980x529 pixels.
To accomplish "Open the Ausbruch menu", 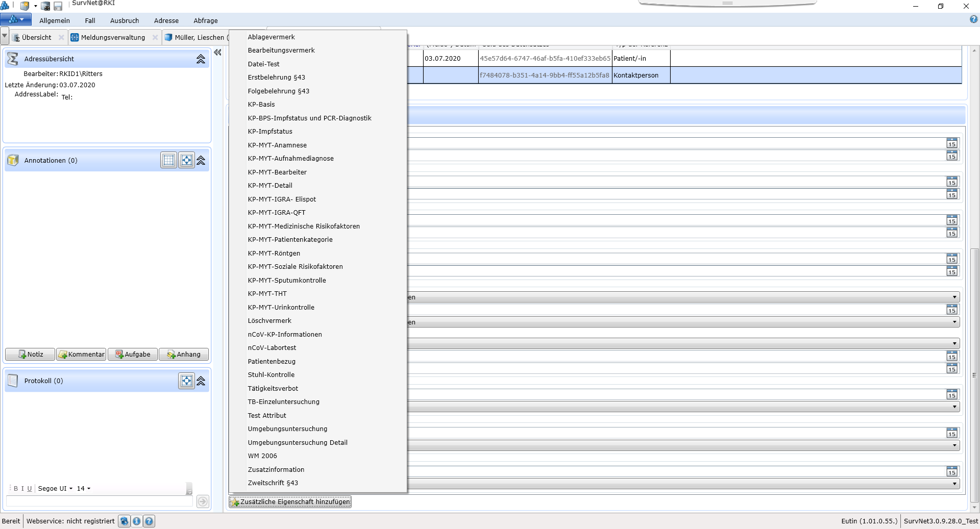I will click(125, 20).
